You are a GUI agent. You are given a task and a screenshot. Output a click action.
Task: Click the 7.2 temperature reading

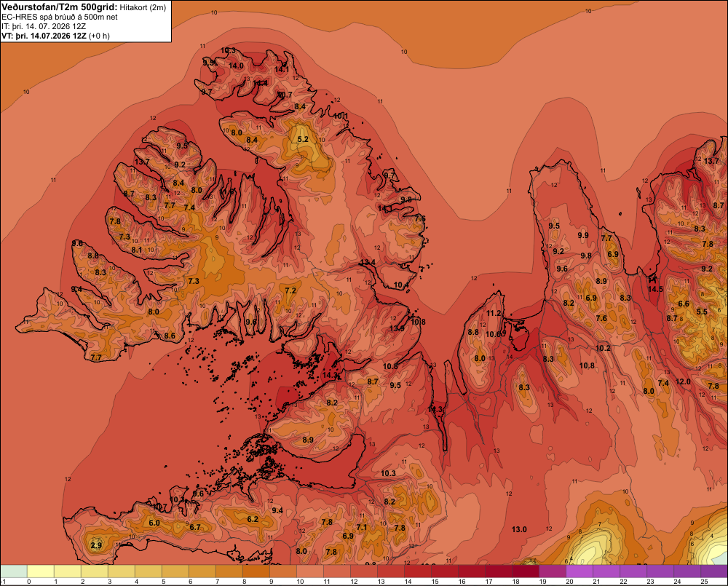click(290, 290)
